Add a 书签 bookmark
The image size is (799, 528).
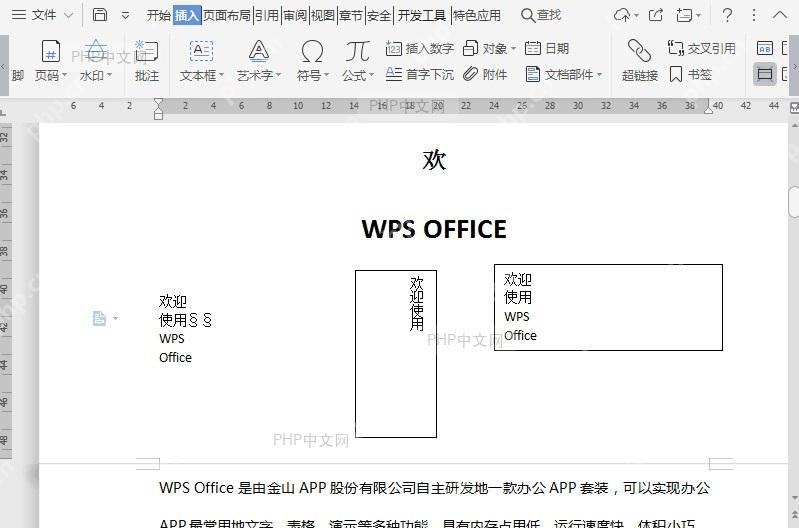[690, 74]
